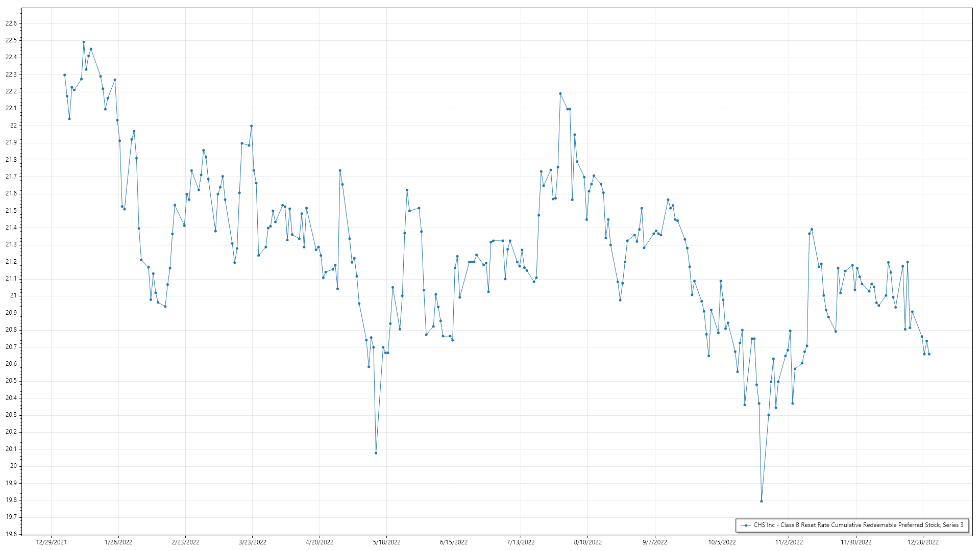Click the 12/29/2021 x-axis label
The width and height of the screenshot is (980, 551).
coord(51,542)
